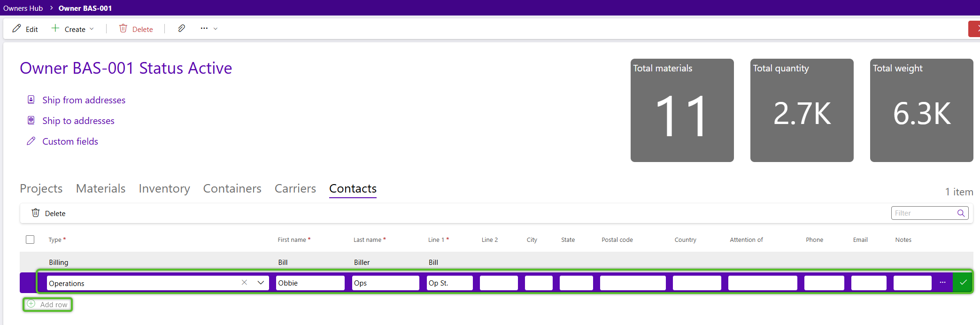The height and width of the screenshot is (325, 980).
Task: Switch to the Materials tab
Action: point(100,188)
